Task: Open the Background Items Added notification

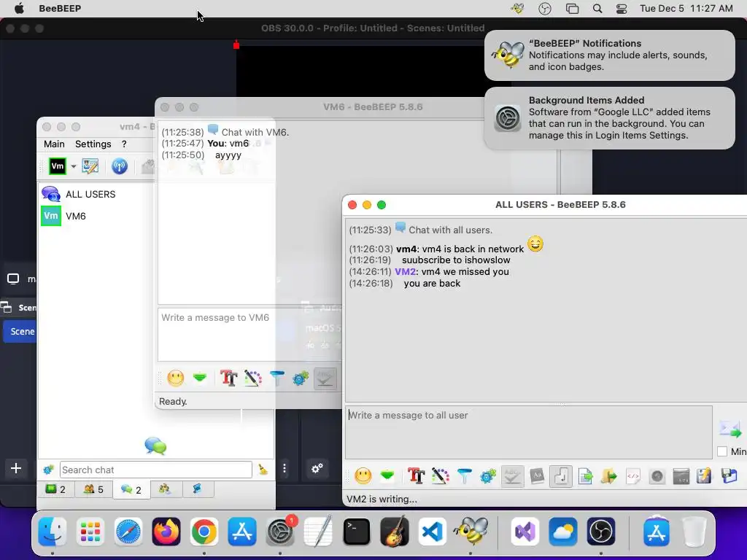Action: point(609,118)
